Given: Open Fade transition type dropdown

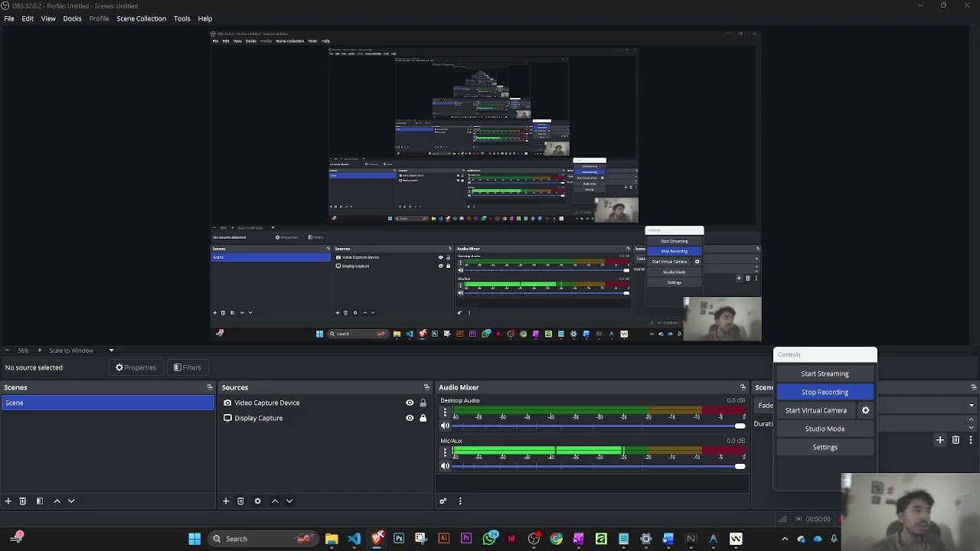Looking at the screenshot, I should point(972,406).
